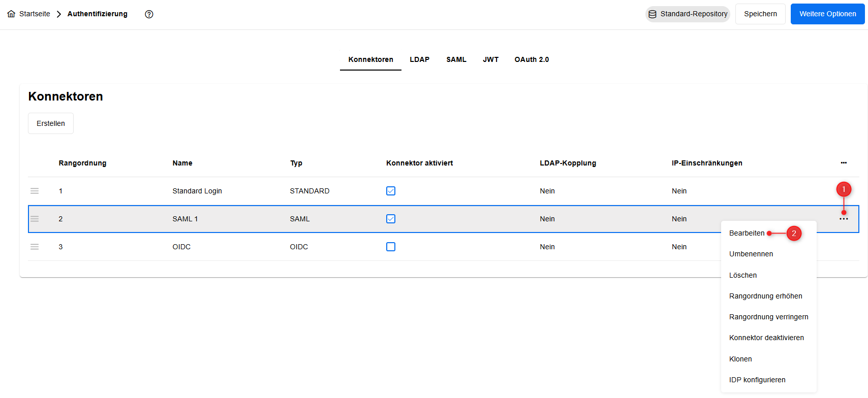Open the Weitere Optionen dropdown
868x398 pixels.
click(x=827, y=14)
